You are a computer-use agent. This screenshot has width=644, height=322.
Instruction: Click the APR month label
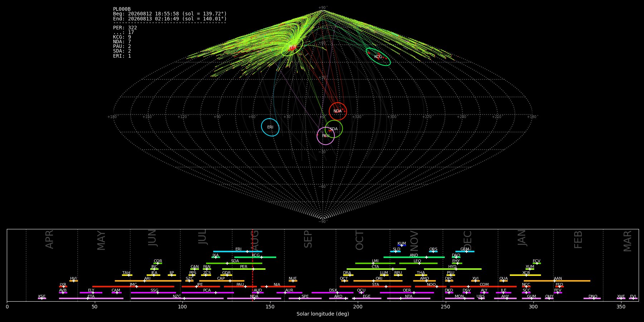(x=50, y=239)
